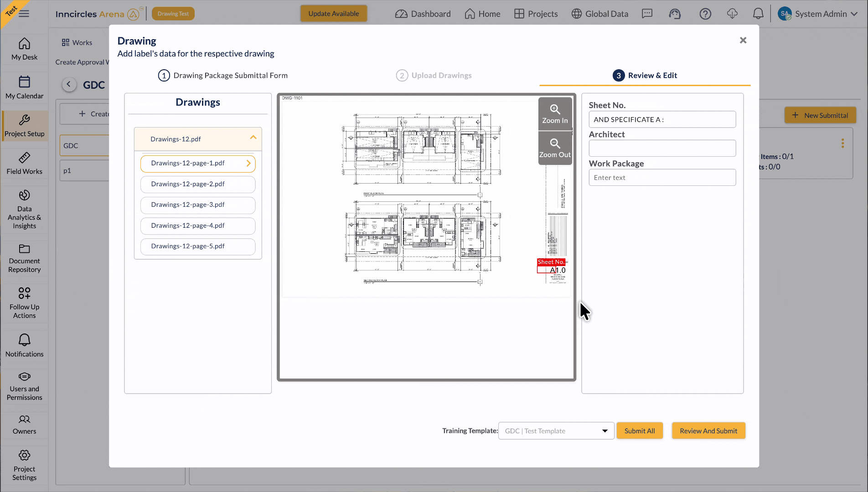868x492 pixels.
Task: Open the chat messages icon
Action: (x=647, y=14)
